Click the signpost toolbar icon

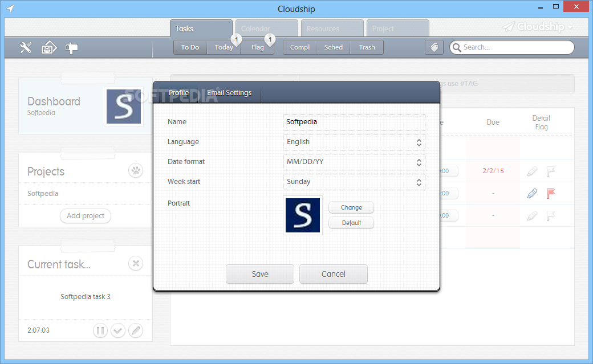71,48
